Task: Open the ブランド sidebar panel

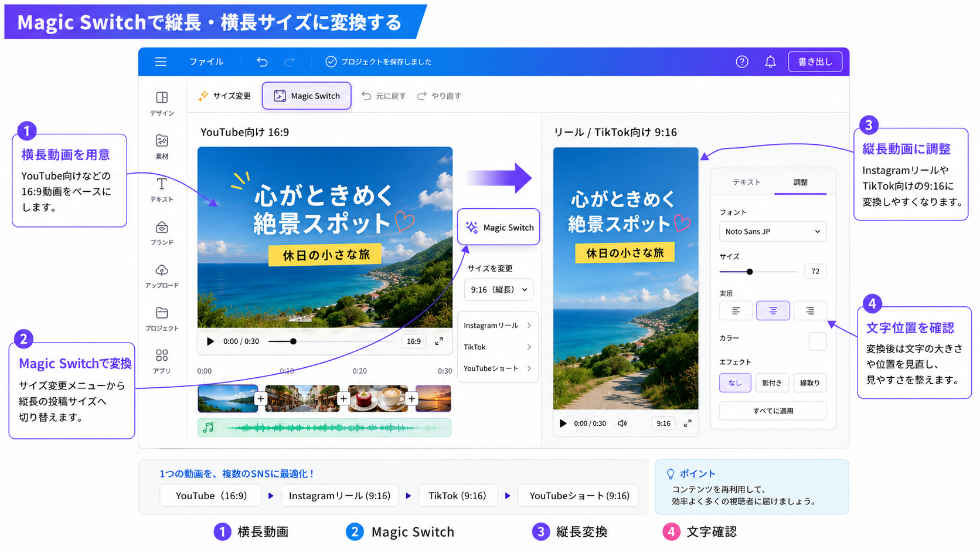Action: [x=162, y=233]
